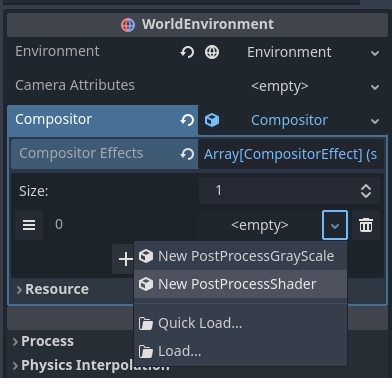The image size is (392, 378).
Task: Open the Camera Attributes dropdown arrow
Action: coord(375,87)
